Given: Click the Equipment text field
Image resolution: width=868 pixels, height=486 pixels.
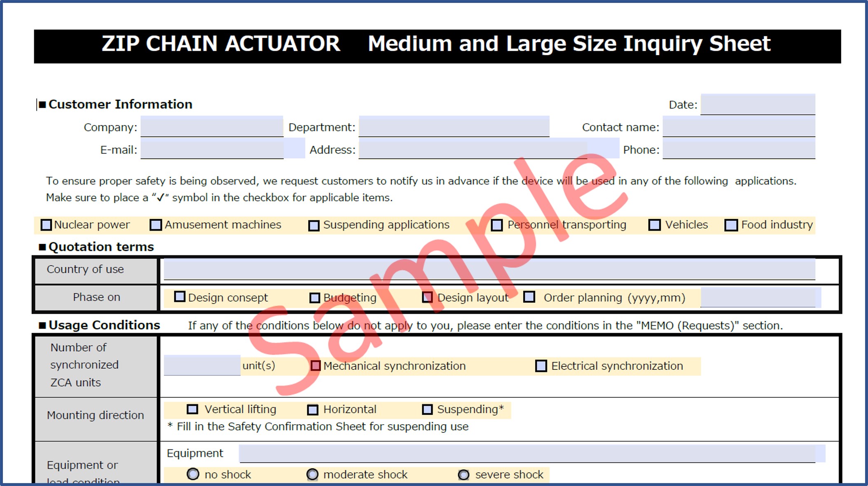Looking at the screenshot, I should tap(527, 453).
